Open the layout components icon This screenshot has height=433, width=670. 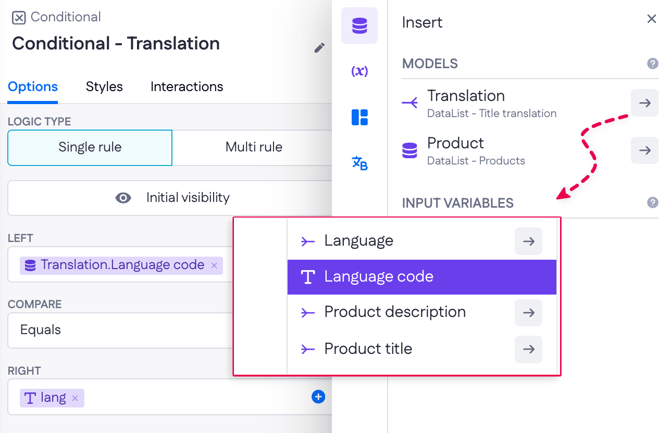tap(359, 118)
